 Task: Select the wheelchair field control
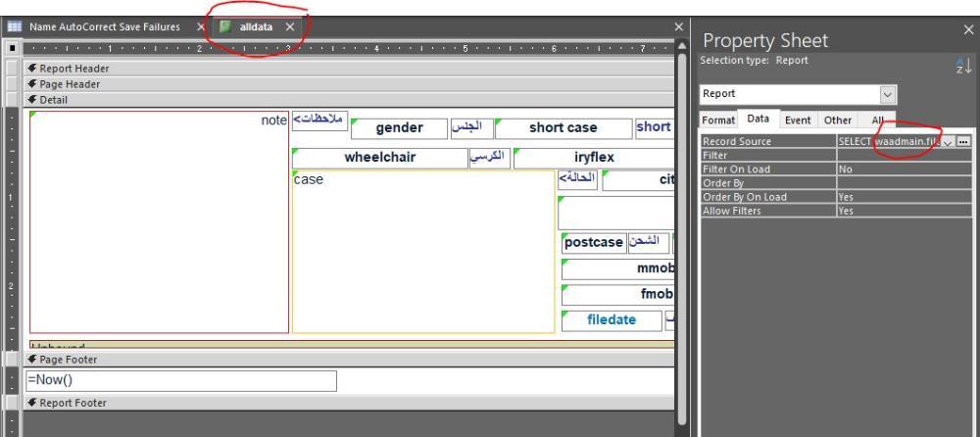(x=379, y=158)
